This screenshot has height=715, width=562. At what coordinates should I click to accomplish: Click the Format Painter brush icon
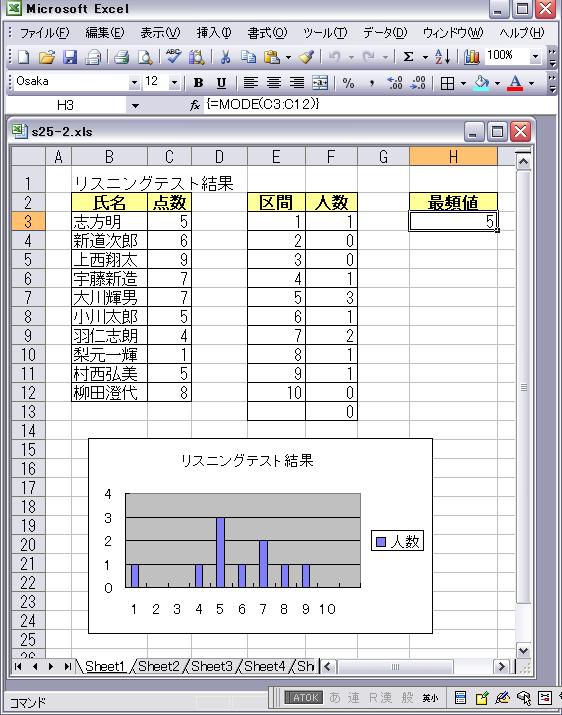click(x=307, y=57)
